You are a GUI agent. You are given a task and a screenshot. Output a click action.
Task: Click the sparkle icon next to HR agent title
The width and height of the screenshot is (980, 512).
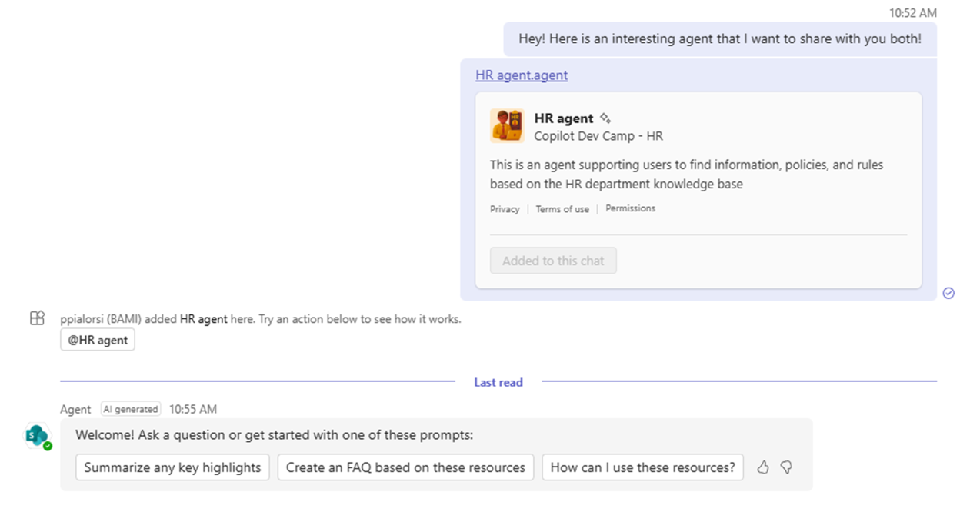[605, 118]
